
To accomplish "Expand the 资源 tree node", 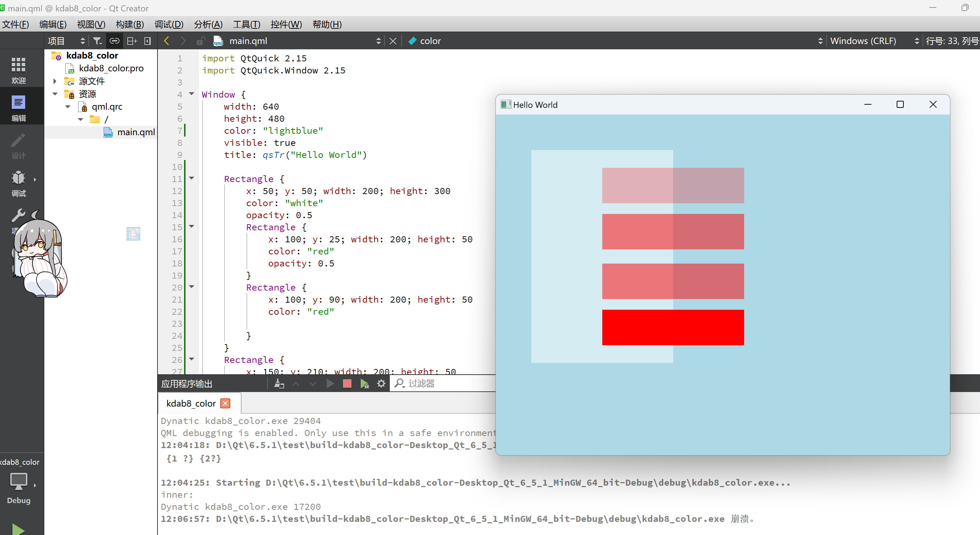I will click(55, 94).
